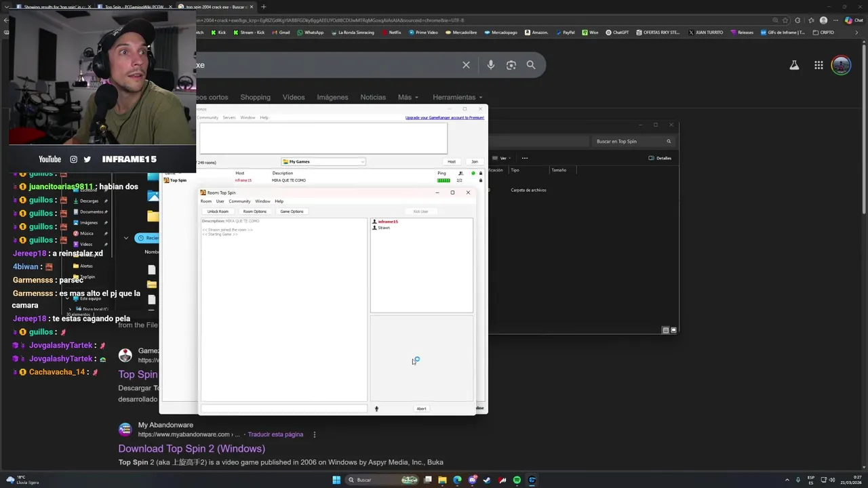Click the Google voice search microphone

click(x=490, y=65)
